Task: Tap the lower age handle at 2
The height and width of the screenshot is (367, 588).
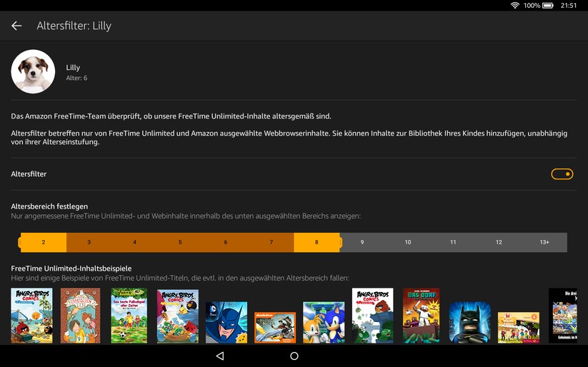Action: (43, 243)
